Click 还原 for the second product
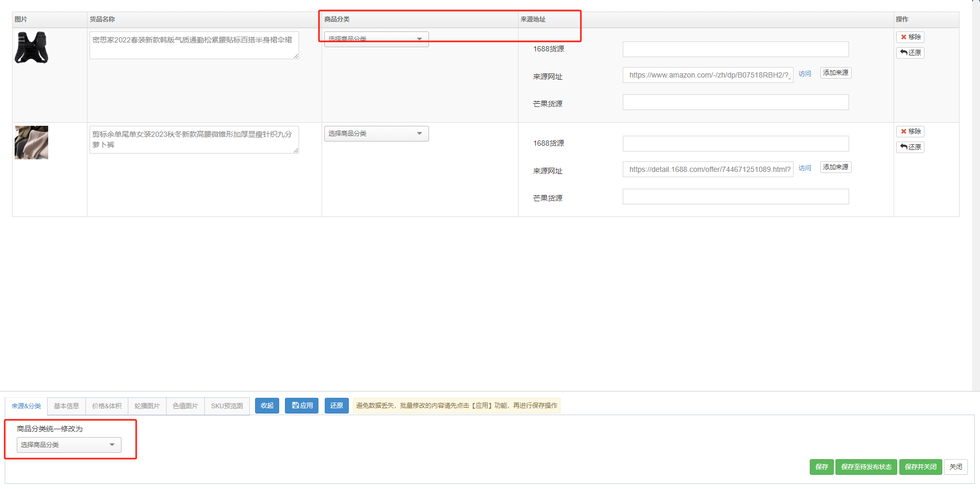Image resolution: width=980 pixels, height=489 pixels. [x=910, y=147]
